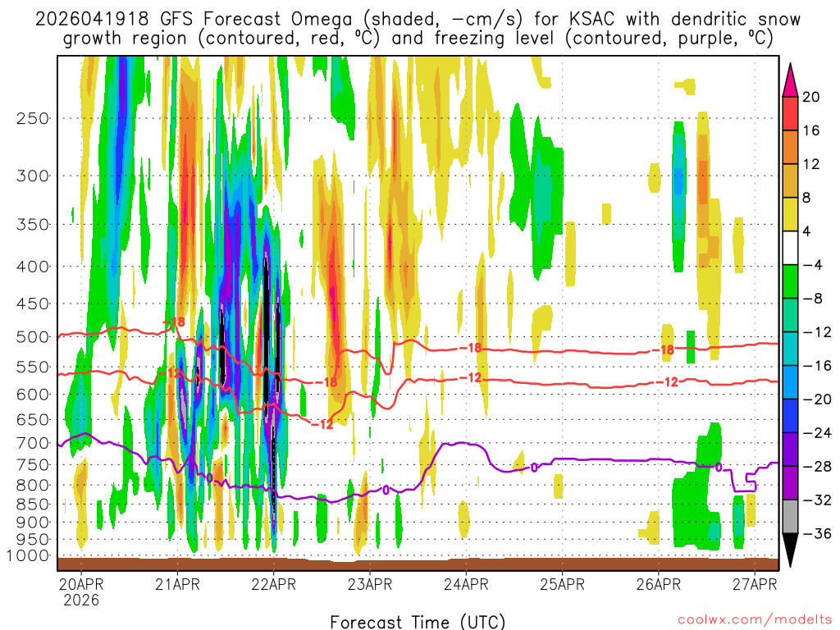Click the red -12 contour label above 24APR

(472, 377)
